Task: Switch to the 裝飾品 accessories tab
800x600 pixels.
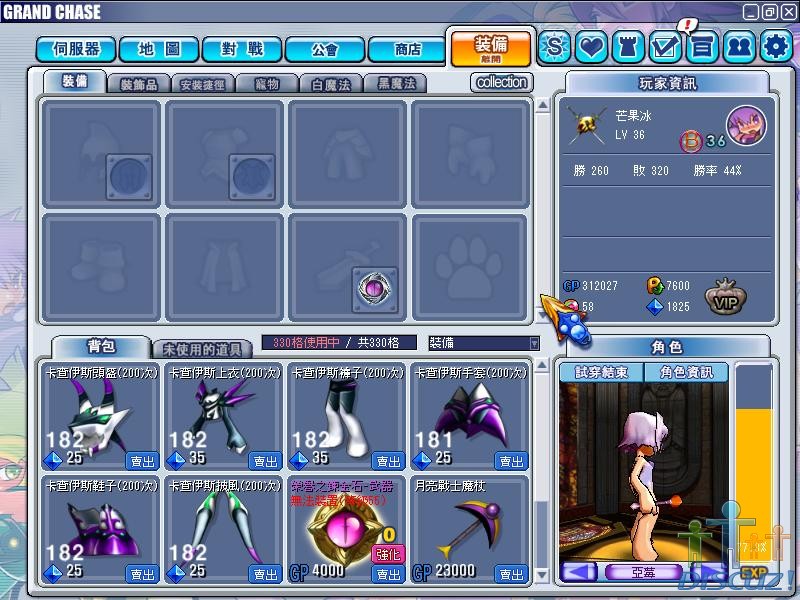Action: [x=138, y=84]
